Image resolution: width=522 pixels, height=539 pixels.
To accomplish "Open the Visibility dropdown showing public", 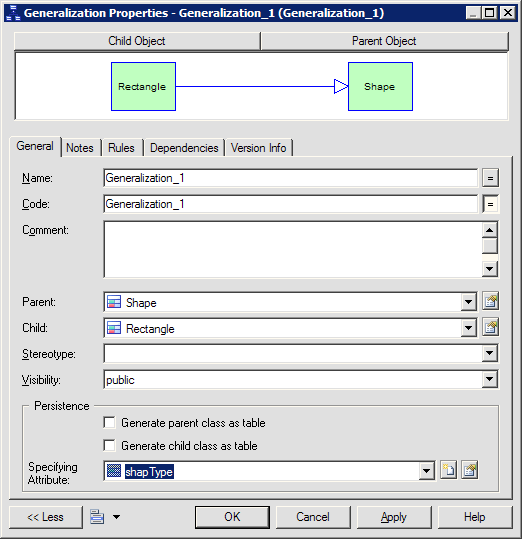I will point(490,380).
